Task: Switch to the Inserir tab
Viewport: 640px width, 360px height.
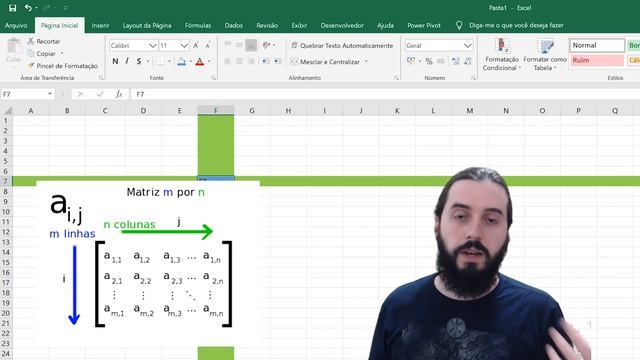Action: pos(100,25)
